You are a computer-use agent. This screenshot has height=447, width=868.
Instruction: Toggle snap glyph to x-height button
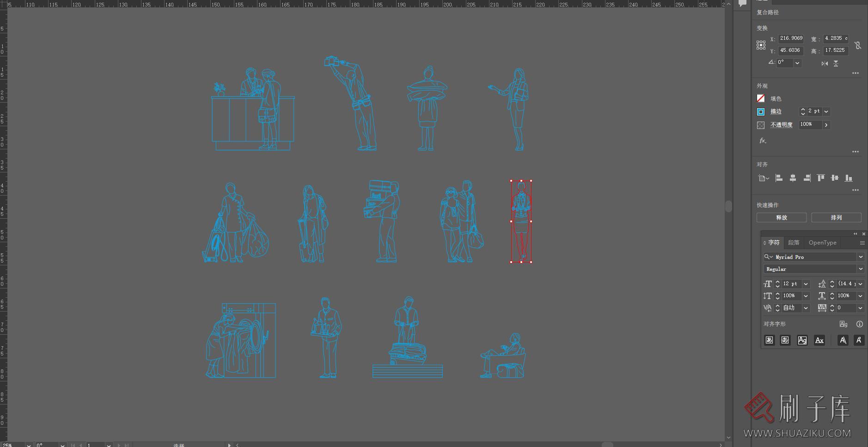pos(819,340)
